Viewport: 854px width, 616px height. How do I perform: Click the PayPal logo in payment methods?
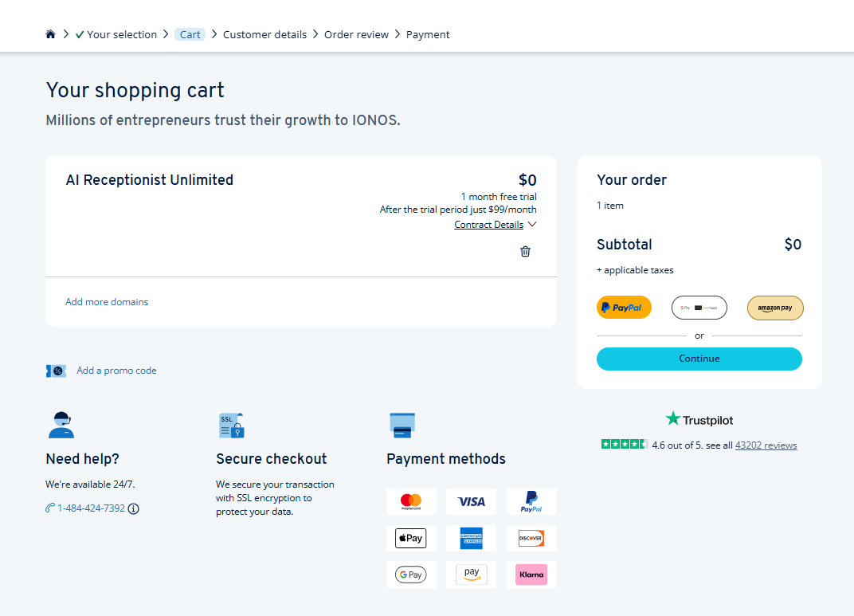pyautogui.click(x=531, y=501)
